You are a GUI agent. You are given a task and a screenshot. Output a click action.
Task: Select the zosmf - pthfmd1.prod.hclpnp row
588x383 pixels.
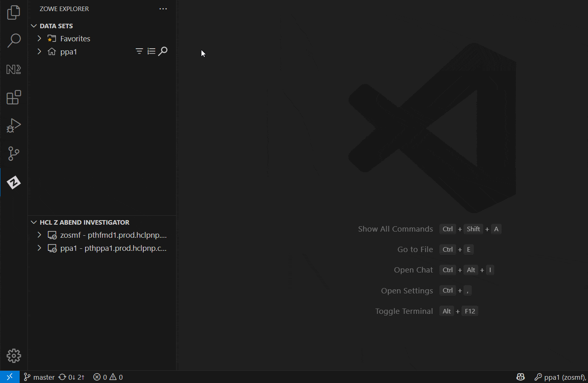[x=102, y=235]
